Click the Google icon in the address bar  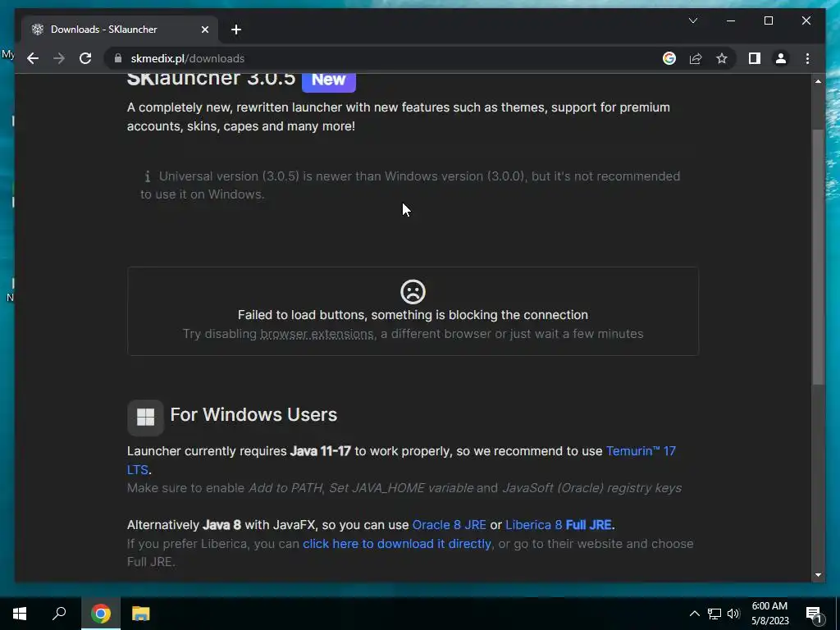[x=669, y=58]
